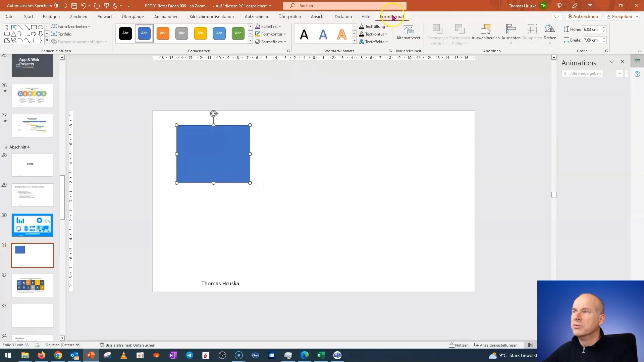Open Fülleffekt dropdown
Viewport: 644px width, 362px height.
click(x=268, y=26)
